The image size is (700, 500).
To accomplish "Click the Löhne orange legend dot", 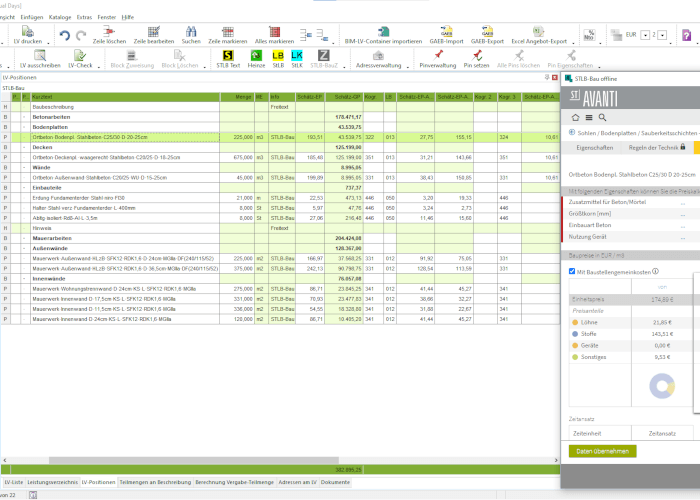I will click(575, 322).
